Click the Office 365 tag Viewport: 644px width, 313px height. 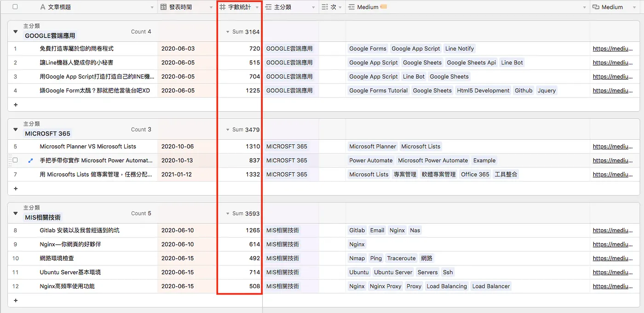(x=475, y=174)
